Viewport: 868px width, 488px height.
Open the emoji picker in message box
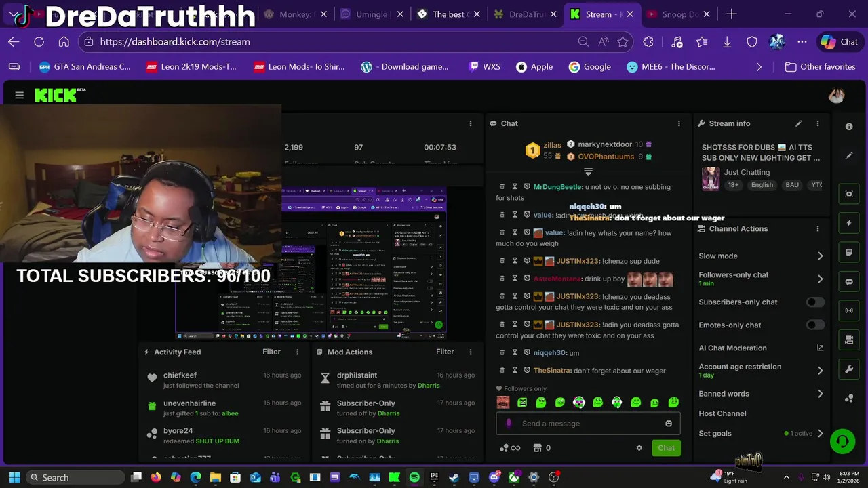coord(669,424)
